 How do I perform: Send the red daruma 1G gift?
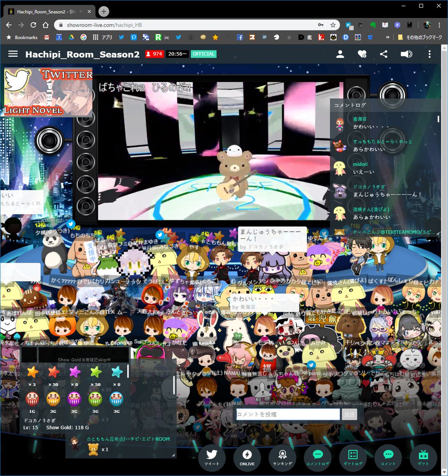coord(32,399)
